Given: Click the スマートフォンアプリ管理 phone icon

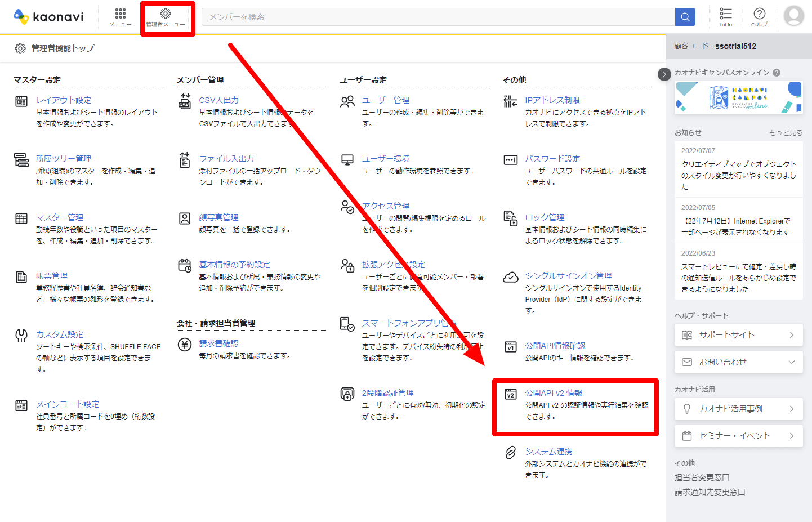Looking at the screenshot, I should (347, 324).
